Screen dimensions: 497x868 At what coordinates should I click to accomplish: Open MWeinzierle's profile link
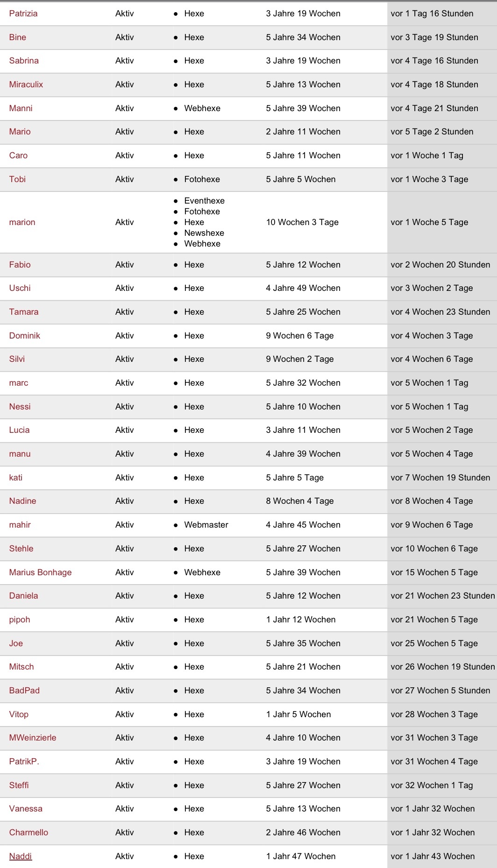pos(33,738)
